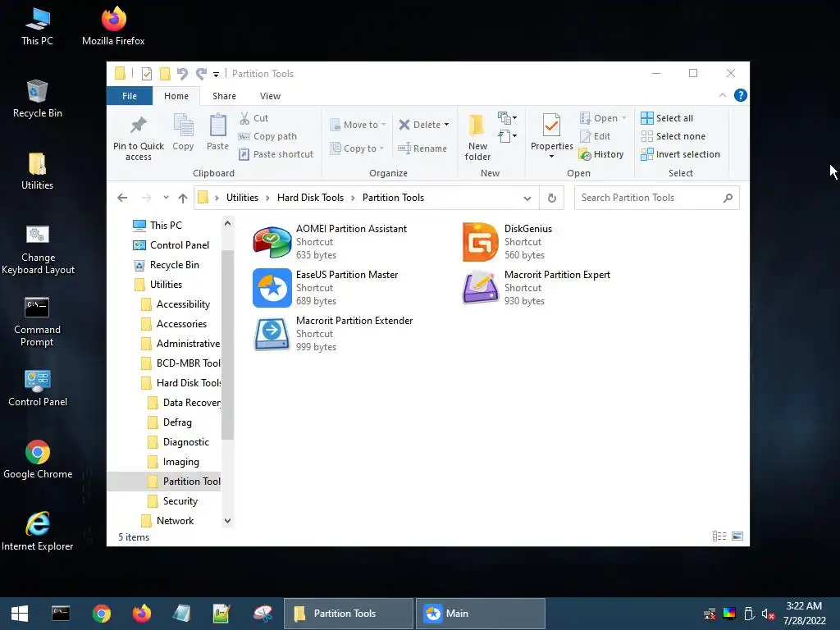Open the File menu tab

point(130,96)
